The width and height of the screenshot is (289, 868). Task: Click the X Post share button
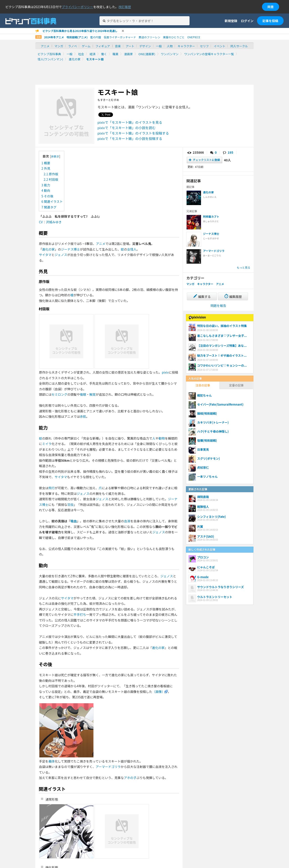[x=106, y=114]
